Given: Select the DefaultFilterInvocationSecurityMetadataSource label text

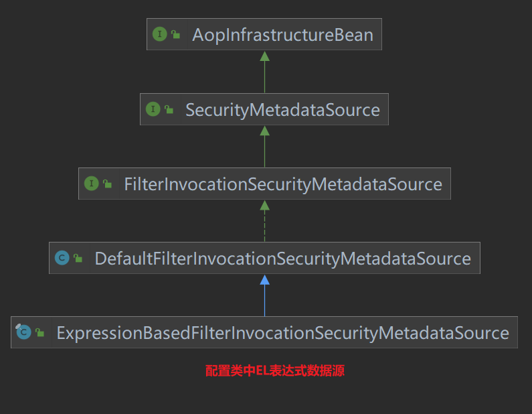Looking at the screenshot, I should (x=282, y=258).
